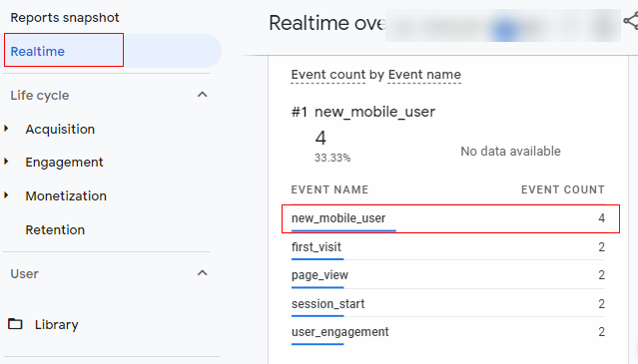Select Realtime in the sidebar

[112, 51]
